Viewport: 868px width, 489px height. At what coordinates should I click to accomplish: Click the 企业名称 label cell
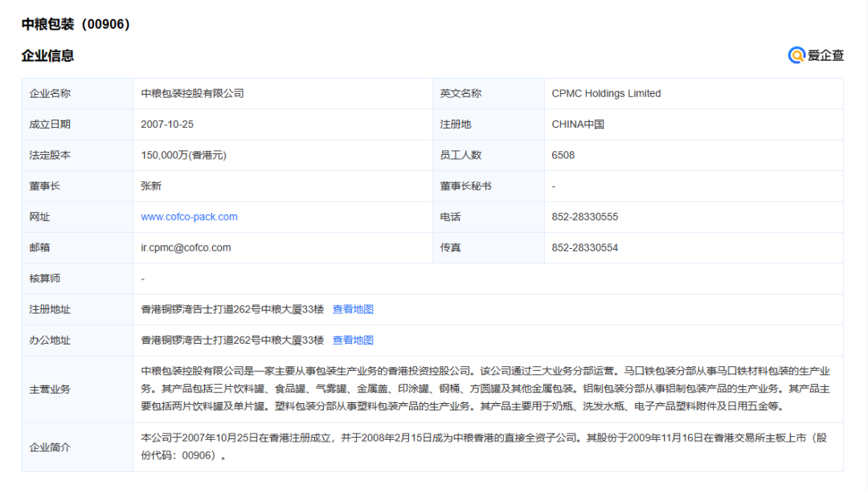click(x=77, y=93)
